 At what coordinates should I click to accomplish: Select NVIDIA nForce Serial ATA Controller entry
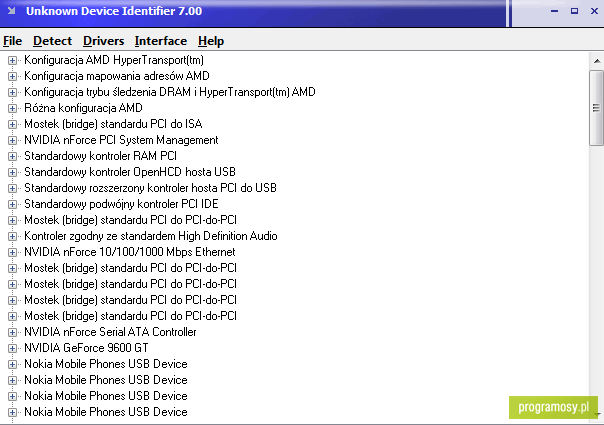point(110,332)
